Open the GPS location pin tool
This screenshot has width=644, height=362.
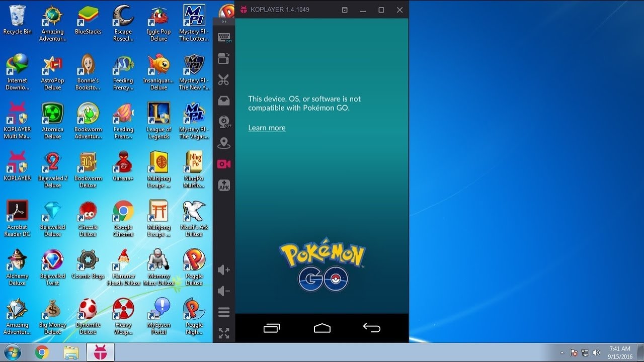tap(224, 143)
